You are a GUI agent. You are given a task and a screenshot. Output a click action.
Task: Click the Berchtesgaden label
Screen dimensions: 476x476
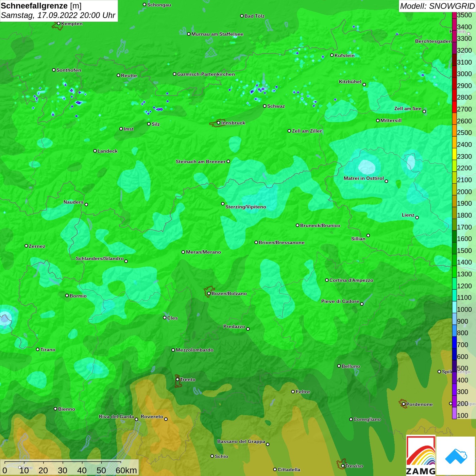pyautogui.click(x=433, y=41)
